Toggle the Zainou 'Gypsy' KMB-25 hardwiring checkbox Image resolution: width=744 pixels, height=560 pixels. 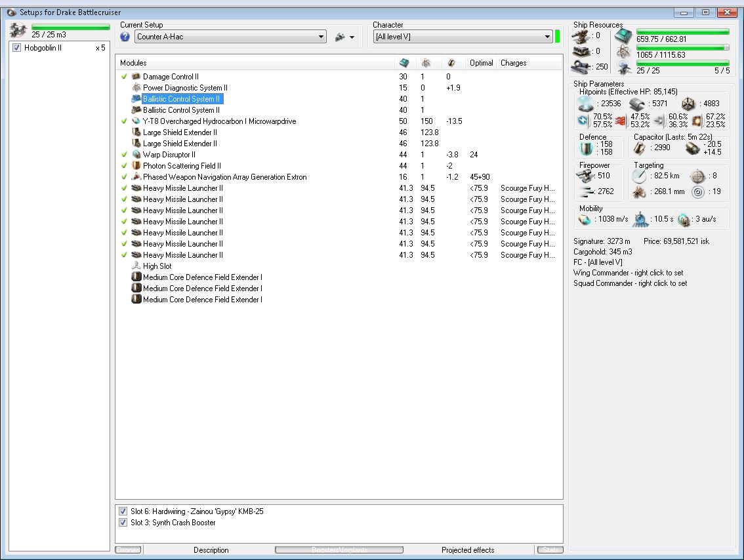click(x=123, y=511)
